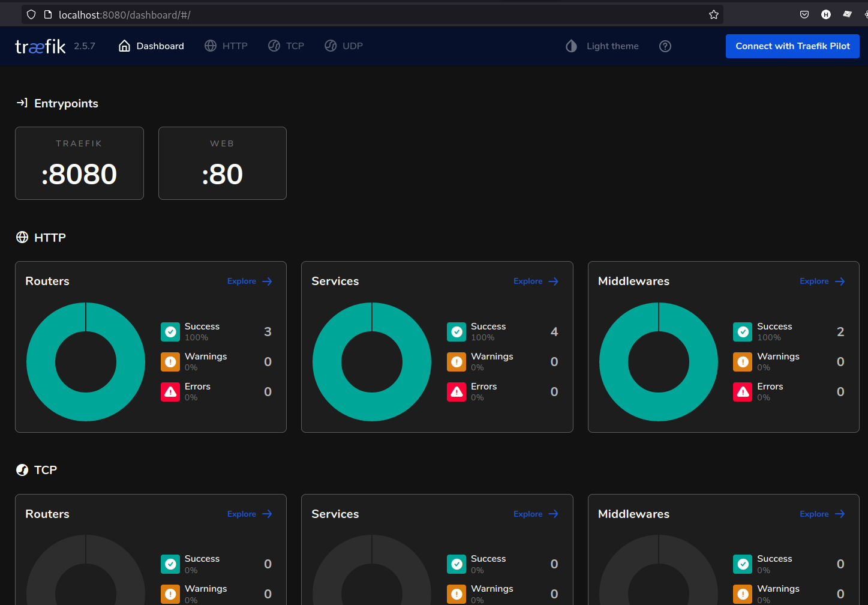Image resolution: width=868 pixels, height=605 pixels.
Task: Select the TCP section globe icon
Action: [x=22, y=469]
